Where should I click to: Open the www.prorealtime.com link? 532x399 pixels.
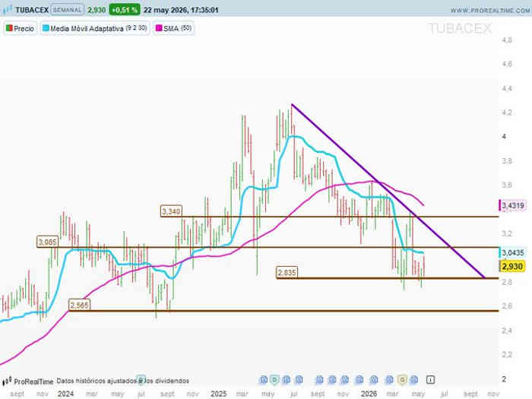pos(490,11)
